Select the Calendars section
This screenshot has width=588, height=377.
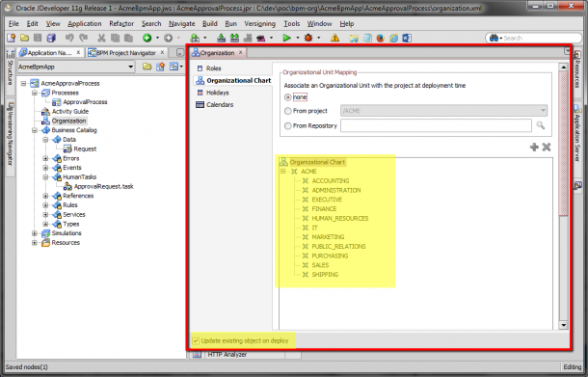[x=220, y=105]
